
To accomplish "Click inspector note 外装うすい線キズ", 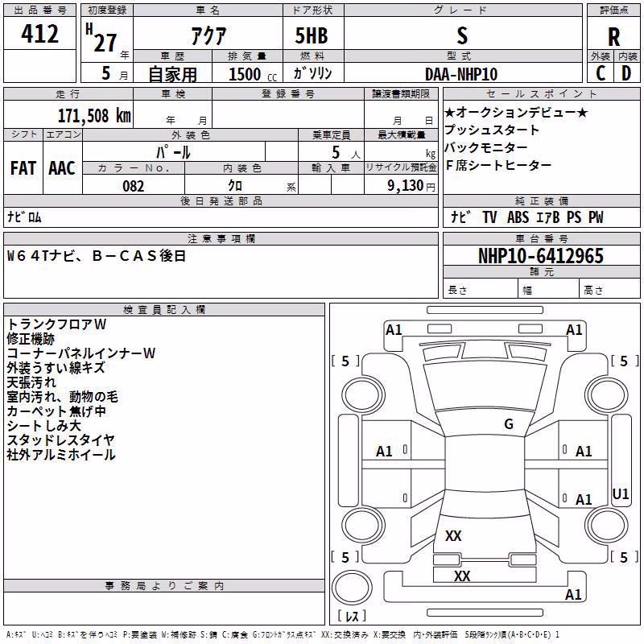I will (56, 368).
